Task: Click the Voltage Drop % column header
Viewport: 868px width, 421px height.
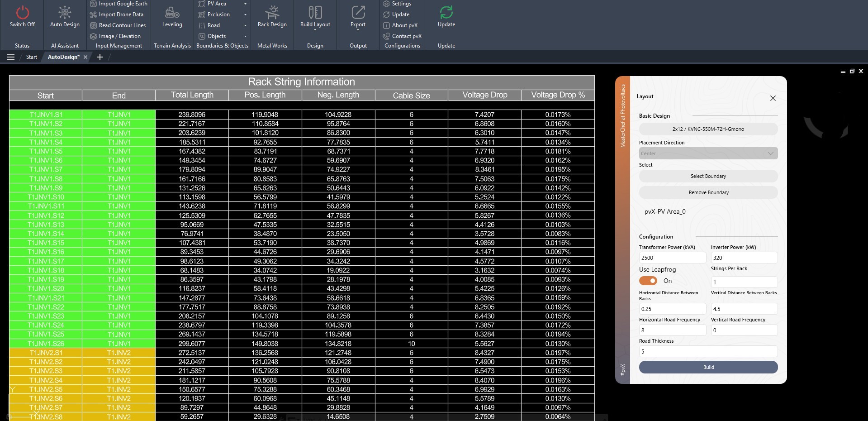Action: pyautogui.click(x=558, y=95)
